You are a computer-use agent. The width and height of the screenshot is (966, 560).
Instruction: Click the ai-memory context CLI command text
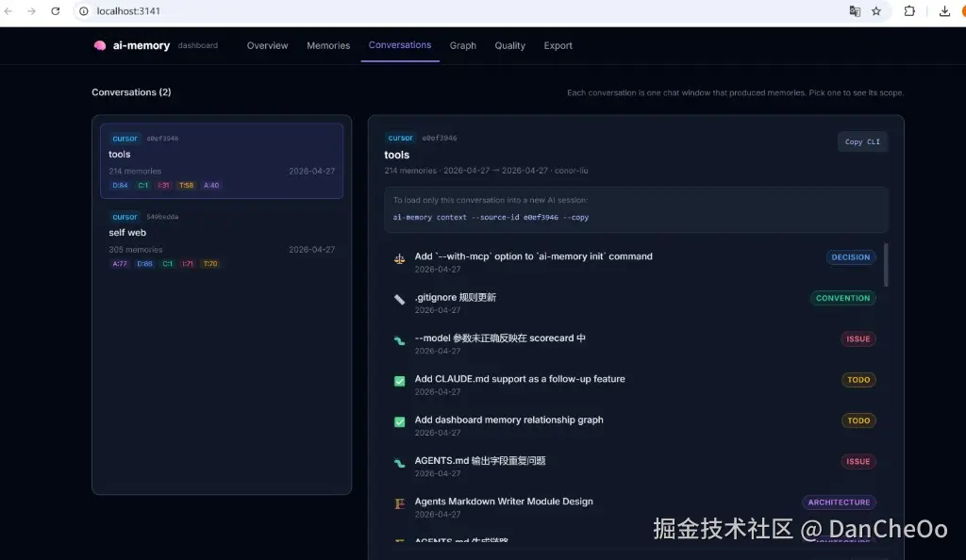click(x=491, y=217)
